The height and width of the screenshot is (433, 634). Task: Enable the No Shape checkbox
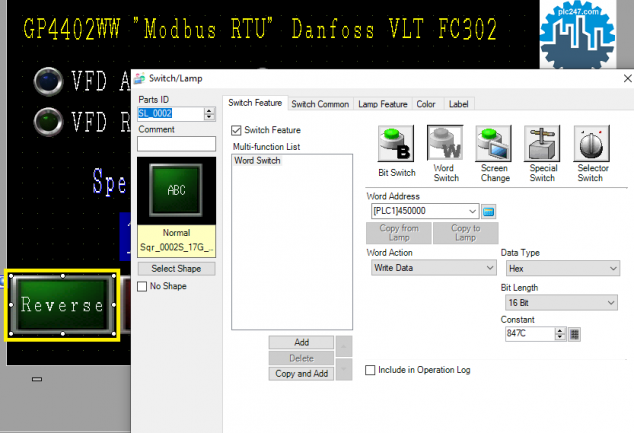click(142, 286)
